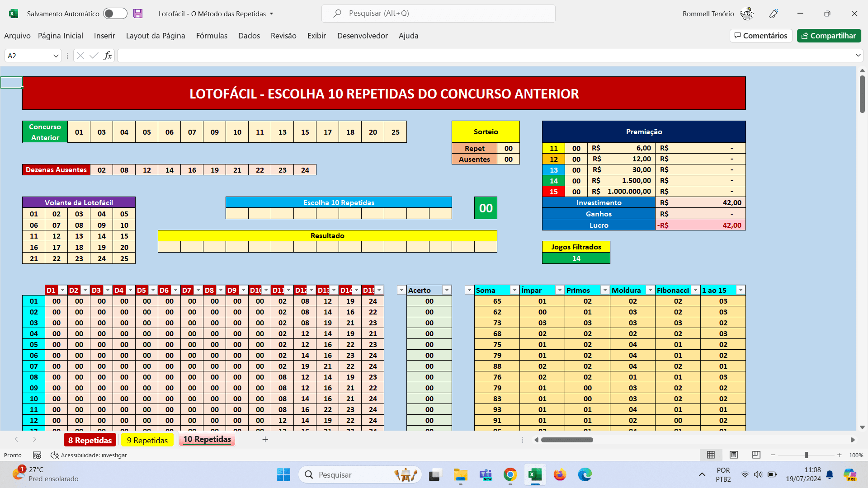868x488 pixels.
Task: Open the Soma column filter dropdown
Action: (x=514, y=290)
